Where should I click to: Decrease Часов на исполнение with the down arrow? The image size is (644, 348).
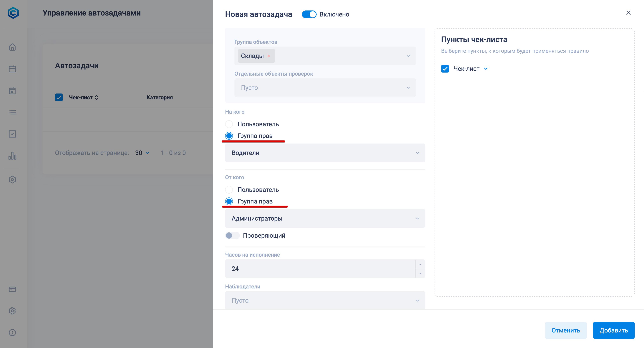[x=420, y=273]
